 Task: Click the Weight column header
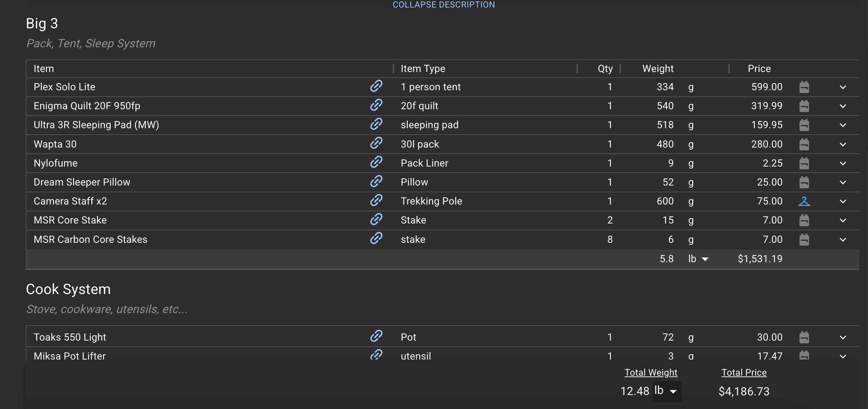658,69
